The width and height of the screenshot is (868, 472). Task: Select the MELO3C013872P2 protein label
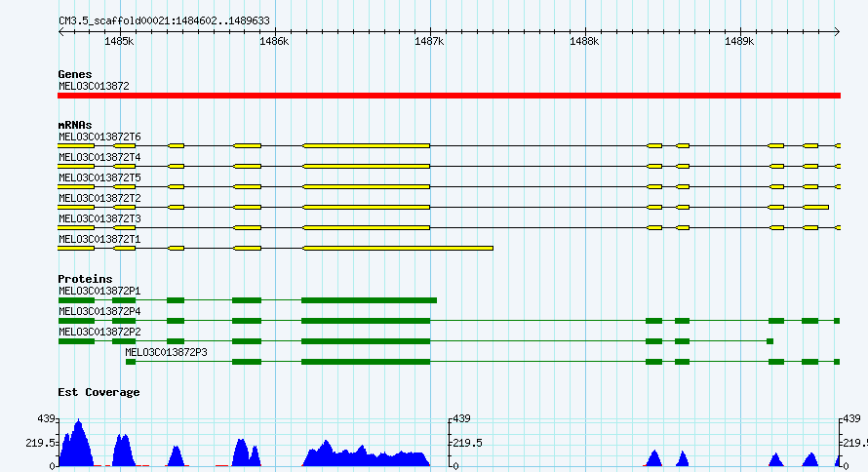click(x=99, y=332)
